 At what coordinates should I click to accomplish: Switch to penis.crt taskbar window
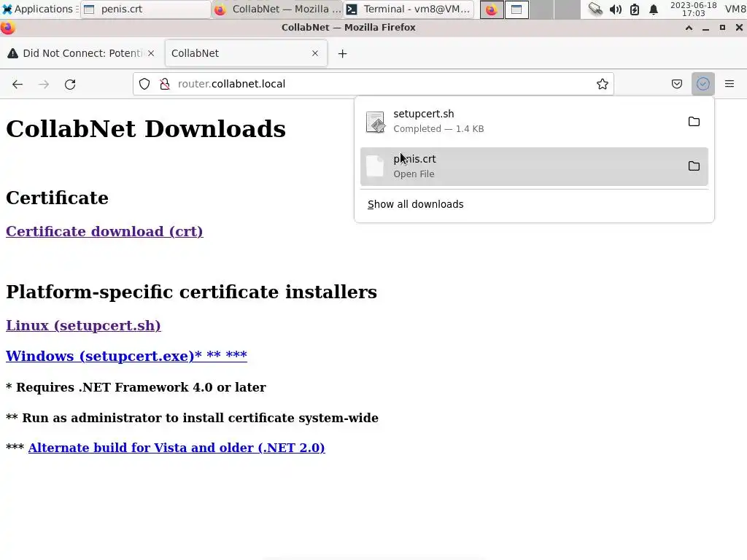coord(145,9)
